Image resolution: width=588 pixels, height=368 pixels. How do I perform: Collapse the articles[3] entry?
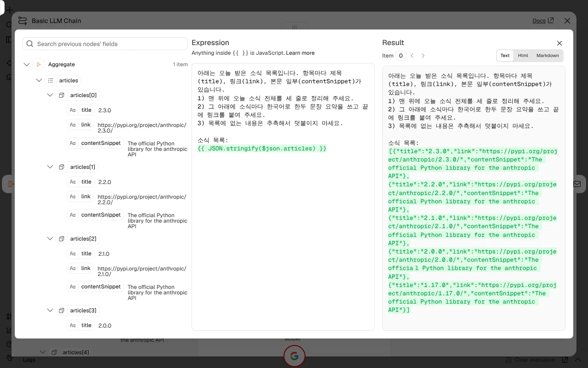pyautogui.click(x=50, y=310)
